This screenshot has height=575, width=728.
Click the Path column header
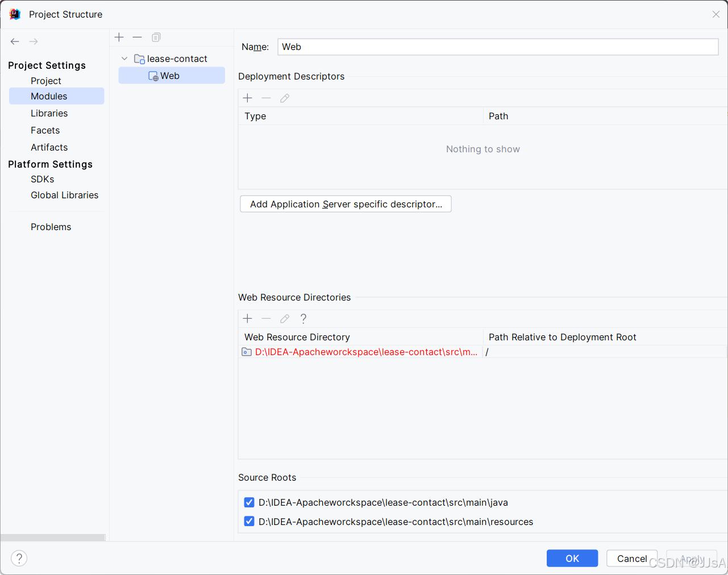click(605, 116)
